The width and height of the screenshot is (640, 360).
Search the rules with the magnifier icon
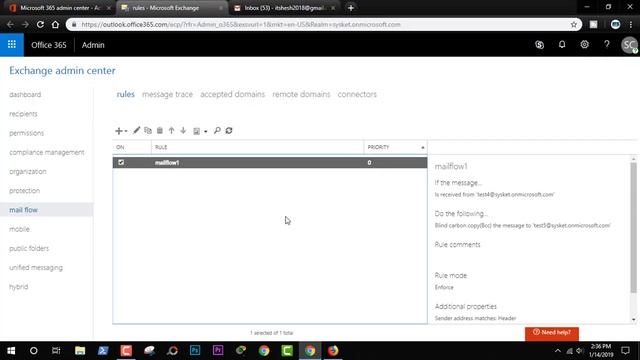tap(217, 131)
